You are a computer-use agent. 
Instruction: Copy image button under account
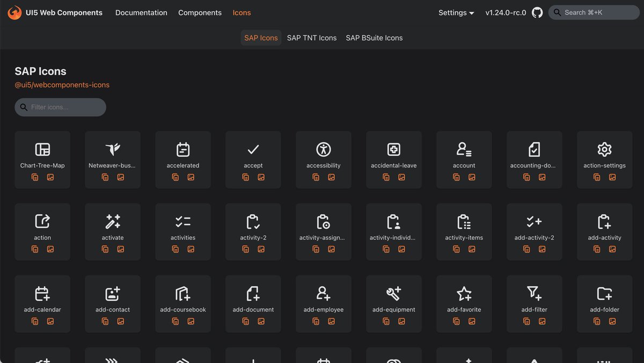pos(472,177)
